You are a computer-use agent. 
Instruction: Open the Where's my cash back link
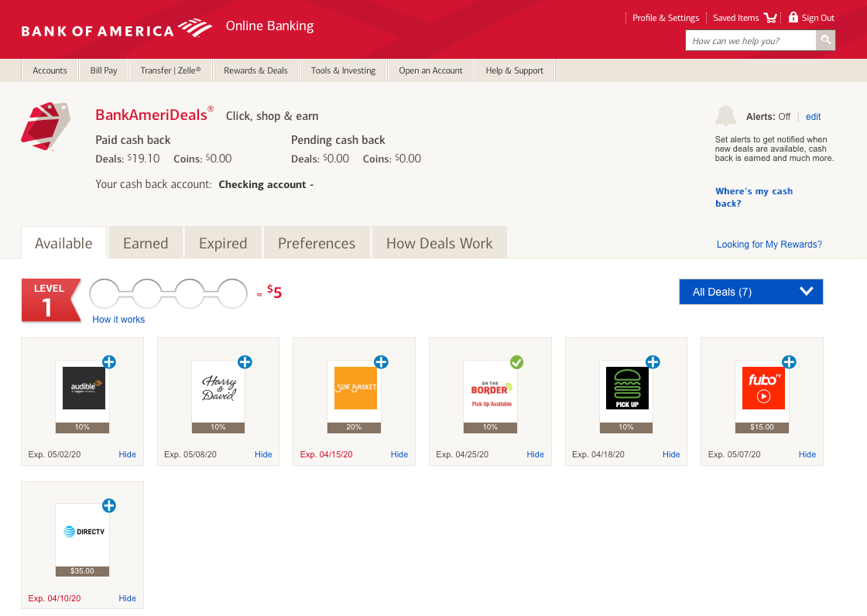753,197
